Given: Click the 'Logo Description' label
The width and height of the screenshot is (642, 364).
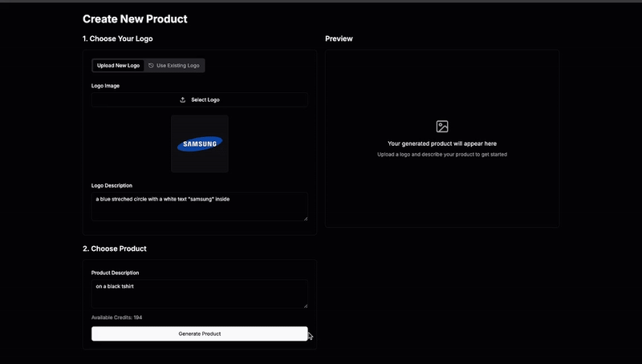Looking at the screenshot, I should [x=112, y=186].
